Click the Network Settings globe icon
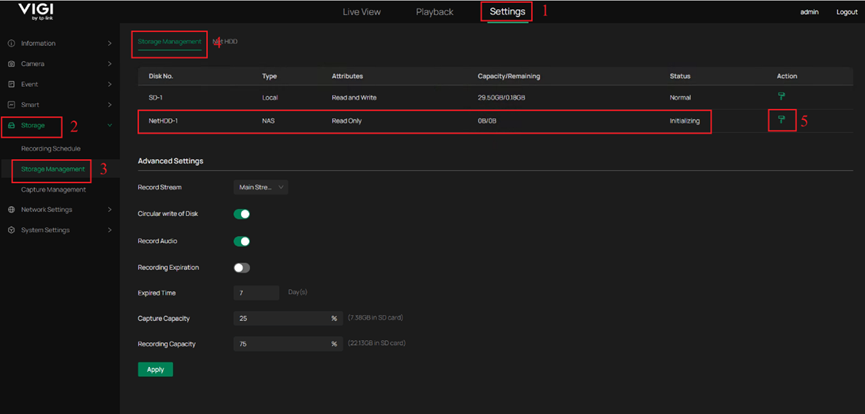865x414 pixels. click(12, 210)
